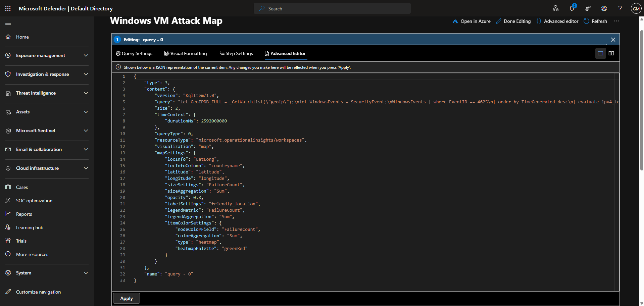
Task: Expand the Exposure management section
Action: pyautogui.click(x=86, y=55)
